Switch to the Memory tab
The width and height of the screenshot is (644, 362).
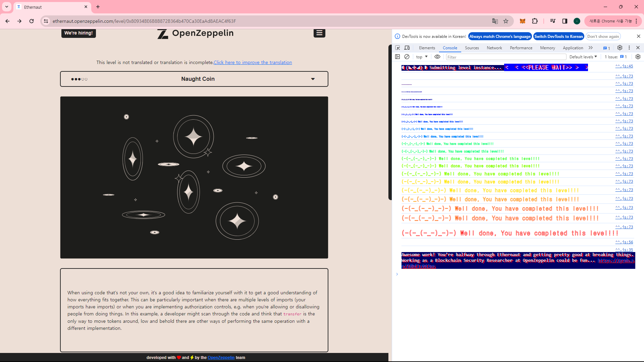coord(548,48)
